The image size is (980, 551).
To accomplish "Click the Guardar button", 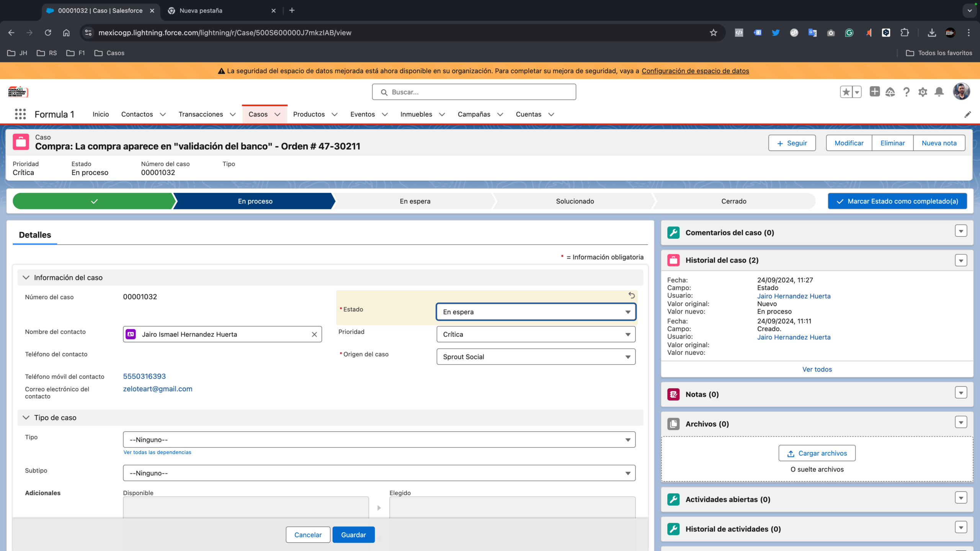I will (353, 535).
